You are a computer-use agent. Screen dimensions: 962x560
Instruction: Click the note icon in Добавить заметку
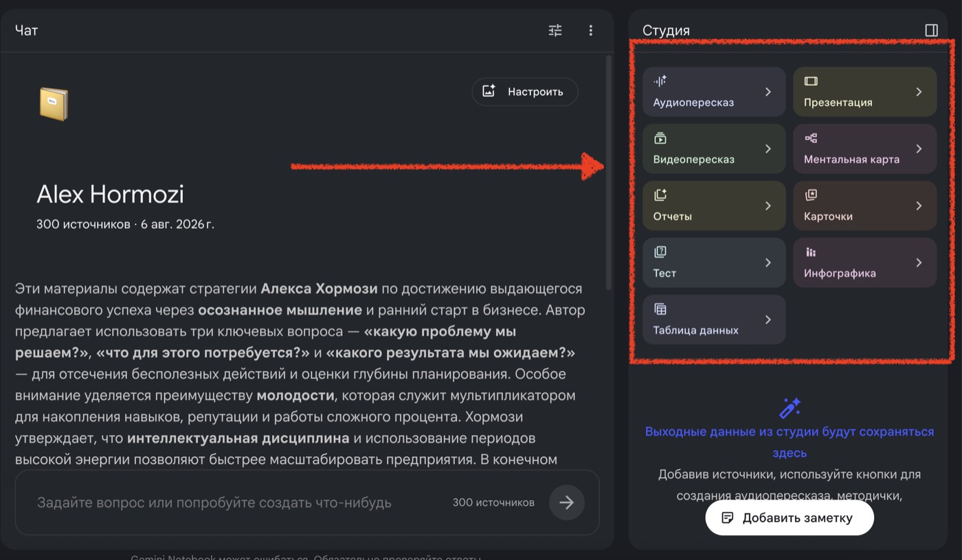pyautogui.click(x=728, y=518)
